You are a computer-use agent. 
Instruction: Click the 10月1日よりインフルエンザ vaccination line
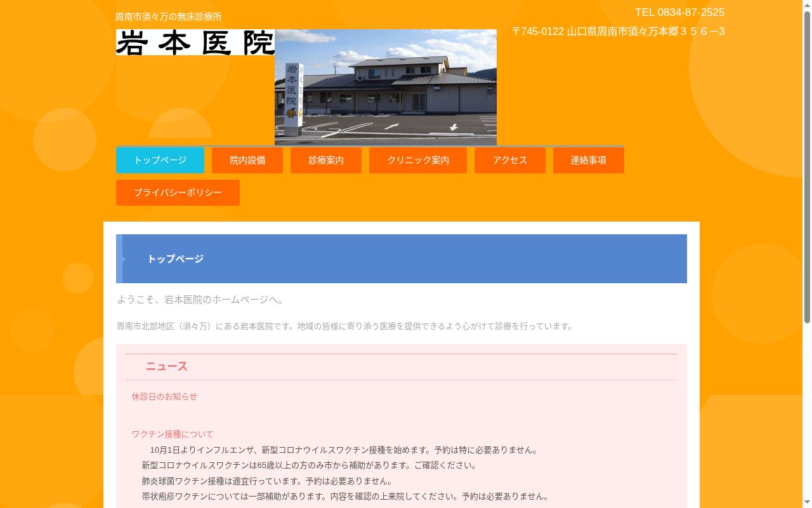[345, 450]
